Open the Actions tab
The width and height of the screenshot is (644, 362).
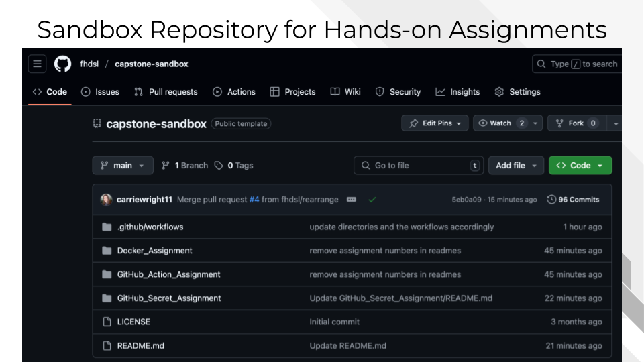click(234, 92)
